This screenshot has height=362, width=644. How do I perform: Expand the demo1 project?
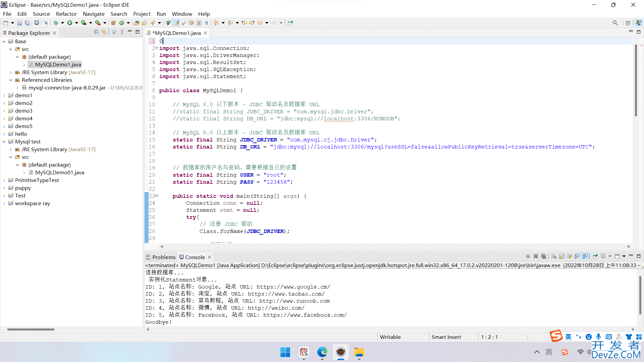[4, 96]
